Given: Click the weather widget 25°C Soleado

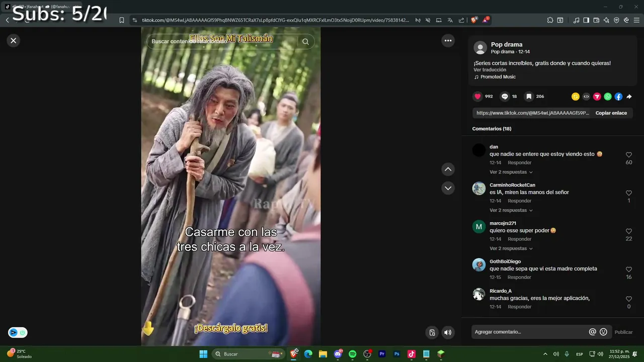Looking at the screenshot, I should click(x=19, y=353).
